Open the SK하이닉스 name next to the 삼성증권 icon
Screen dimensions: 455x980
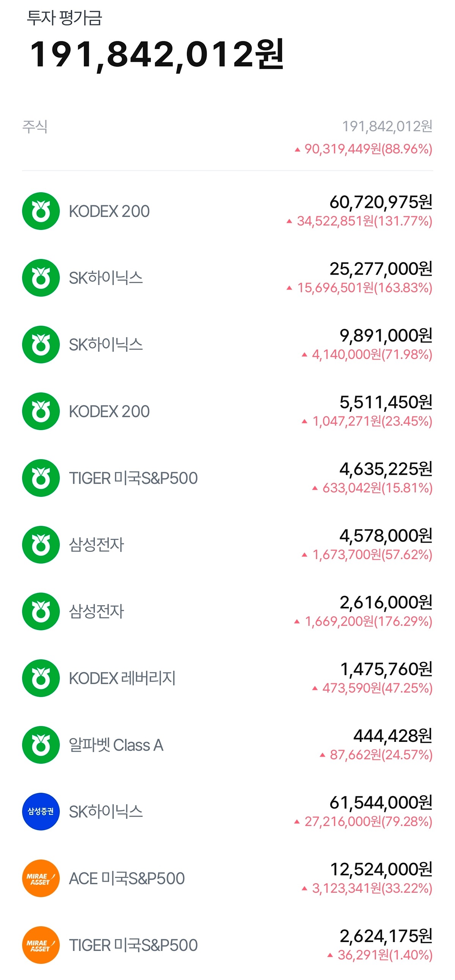pyautogui.click(x=106, y=812)
